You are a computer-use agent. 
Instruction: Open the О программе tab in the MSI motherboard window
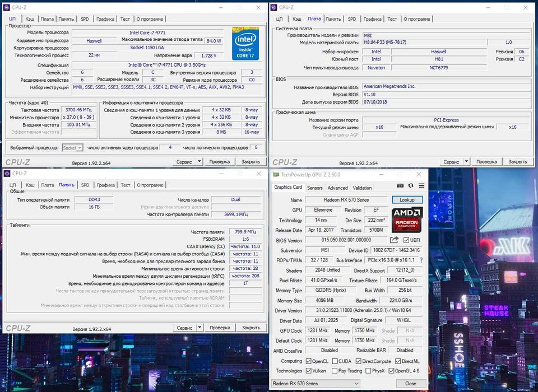(416, 19)
